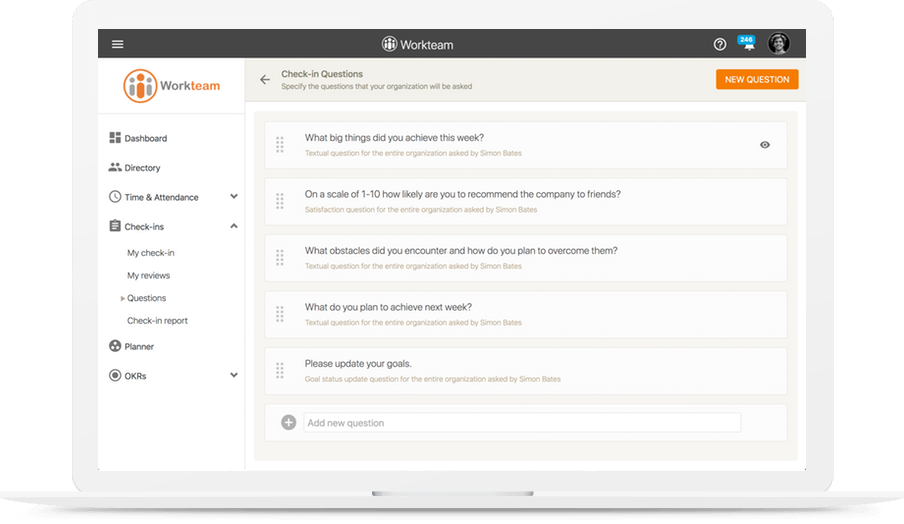Click the plus icon beside Add new question
The image size is (904, 524).
[x=288, y=423]
